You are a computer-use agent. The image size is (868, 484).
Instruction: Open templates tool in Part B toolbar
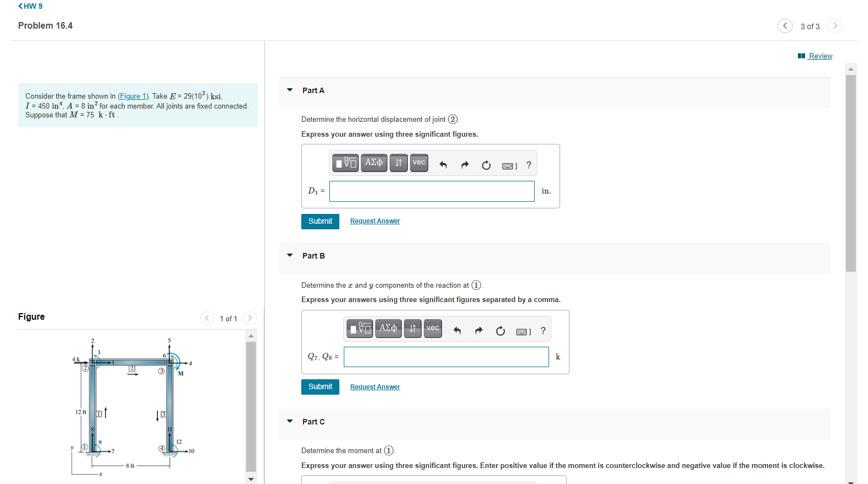(x=360, y=329)
